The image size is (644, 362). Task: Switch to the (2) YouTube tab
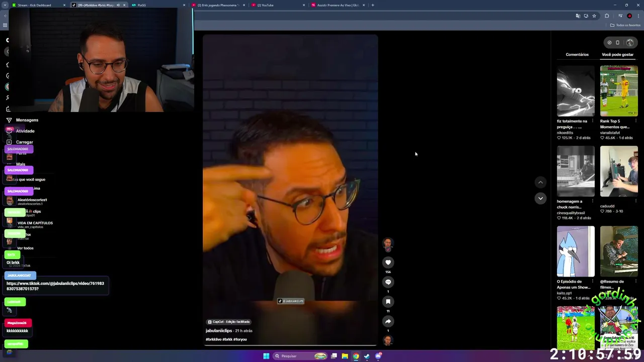coord(278,5)
